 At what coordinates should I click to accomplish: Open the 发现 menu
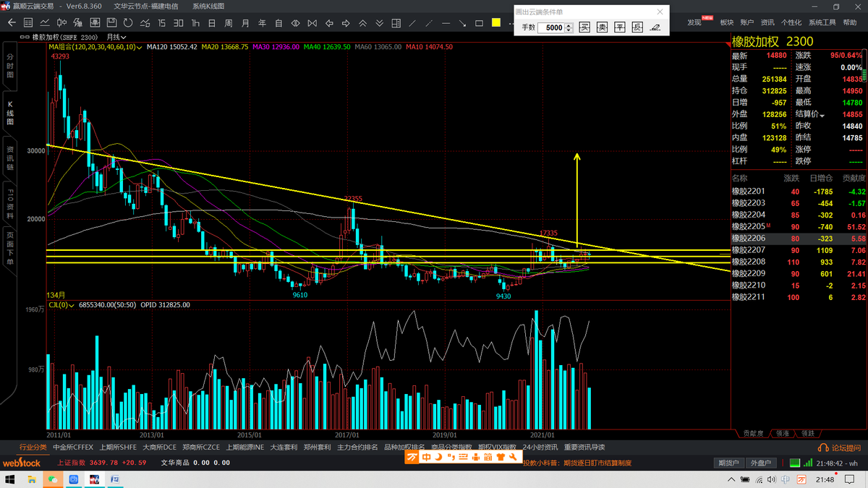point(694,22)
